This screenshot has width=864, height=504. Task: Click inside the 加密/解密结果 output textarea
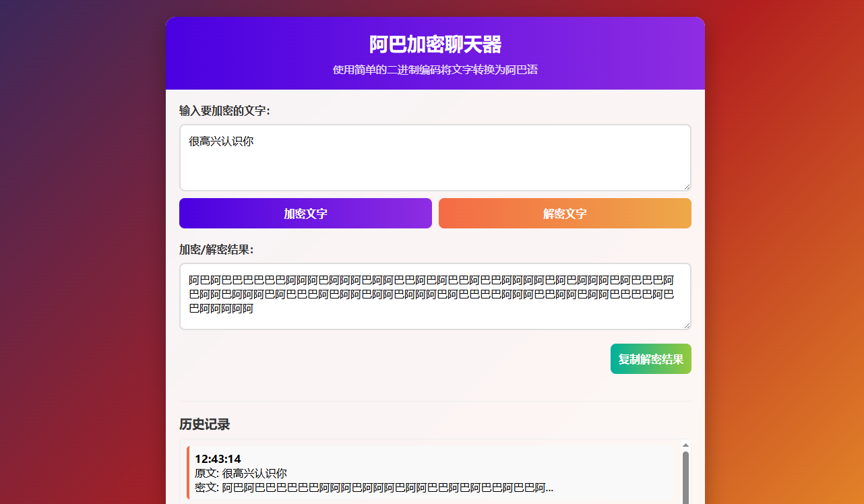435,296
